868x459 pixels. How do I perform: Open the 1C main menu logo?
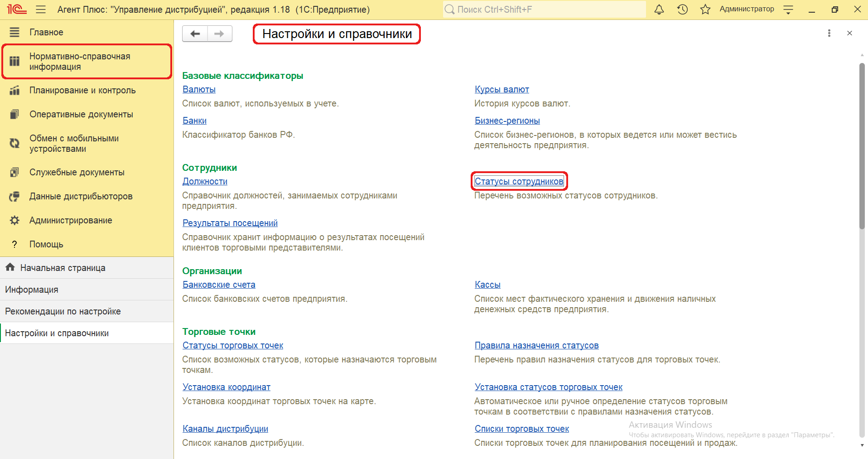(x=17, y=9)
